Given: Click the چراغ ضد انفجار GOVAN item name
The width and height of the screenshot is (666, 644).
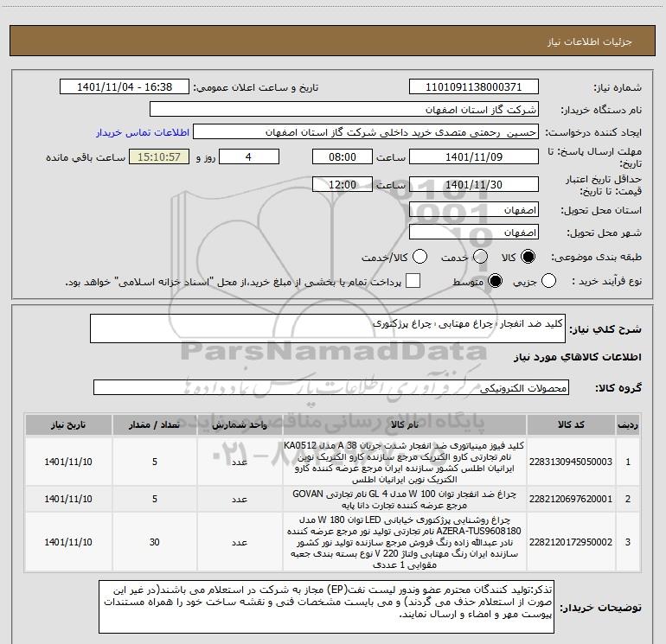Looking at the screenshot, I should point(405,500).
